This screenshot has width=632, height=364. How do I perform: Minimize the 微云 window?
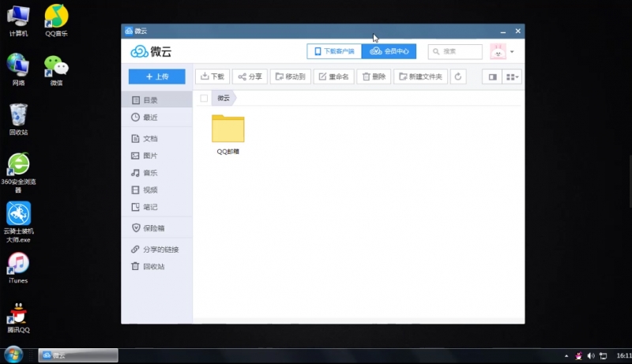coord(503,31)
